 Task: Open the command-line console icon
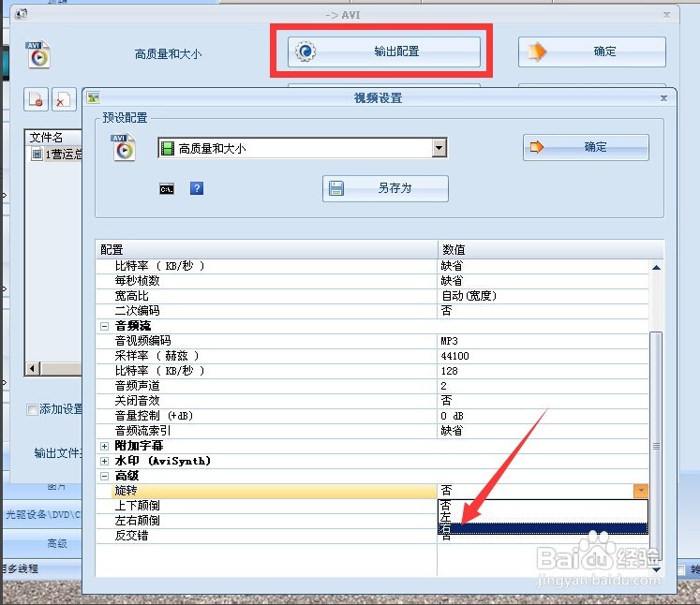(167, 189)
